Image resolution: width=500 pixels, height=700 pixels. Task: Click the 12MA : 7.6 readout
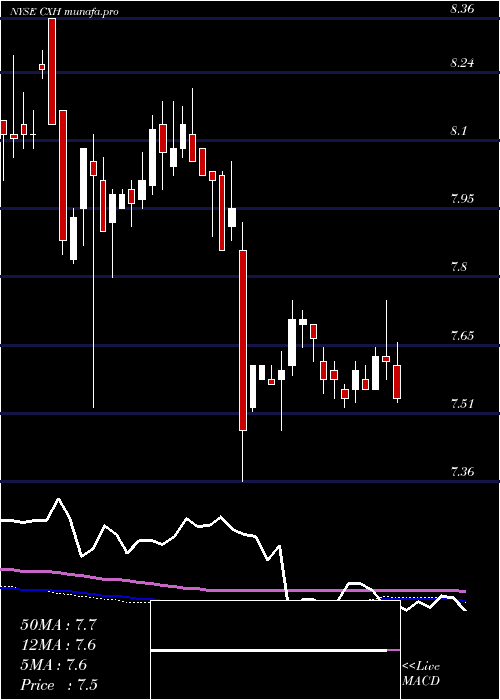tap(58, 645)
